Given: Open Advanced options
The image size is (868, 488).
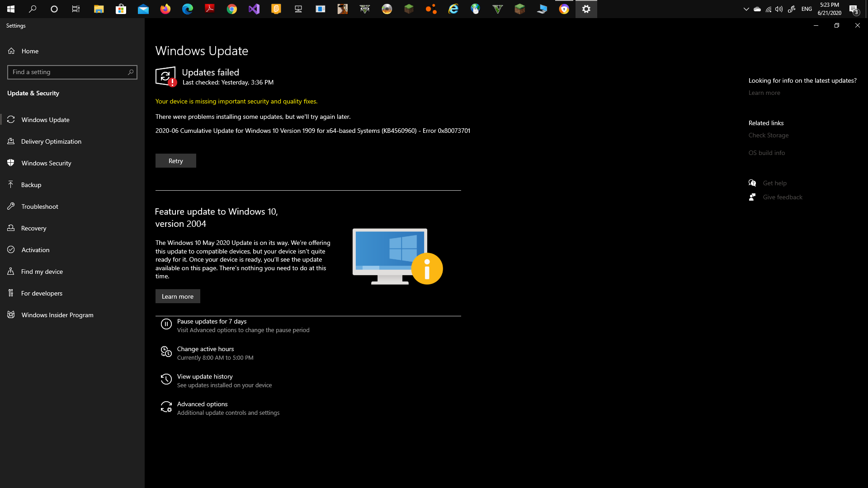Looking at the screenshot, I should (x=202, y=404).
